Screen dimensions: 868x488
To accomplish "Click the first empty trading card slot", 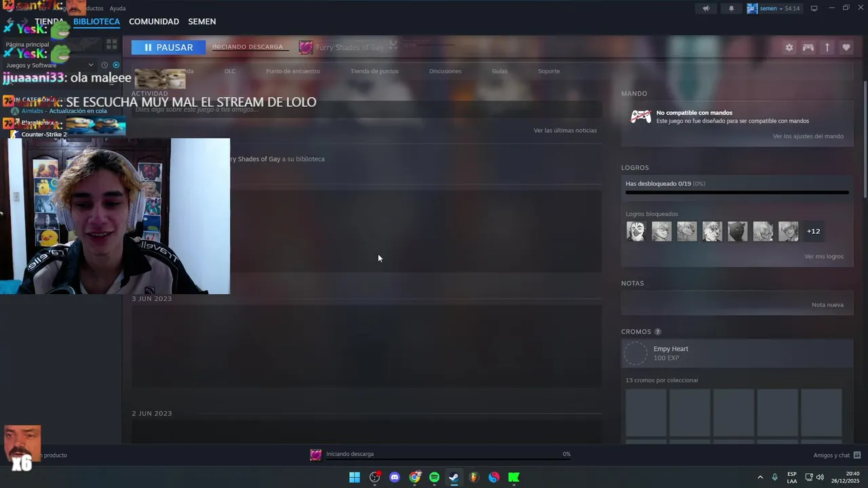I will (x=646, y=412).
